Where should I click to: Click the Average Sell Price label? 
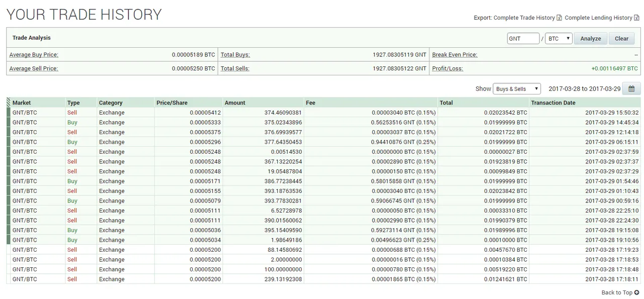34,68
